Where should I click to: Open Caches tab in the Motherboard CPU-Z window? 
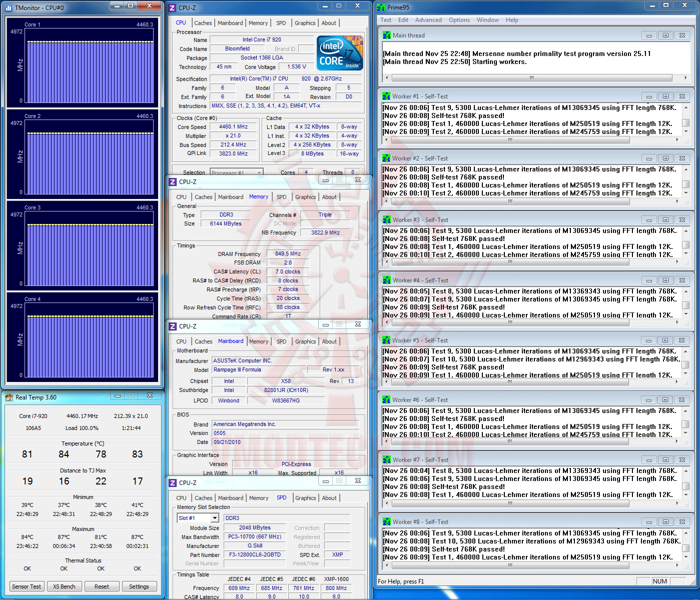click(204, 341)
